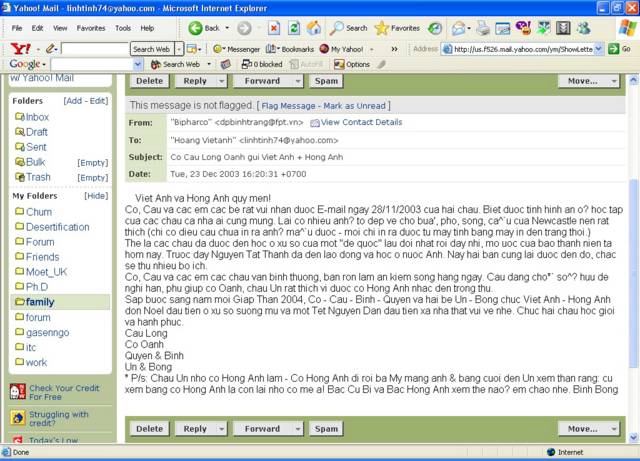The image size is (640, 461).
Task: Open Google toolbar Options
Action: (351, 64)
